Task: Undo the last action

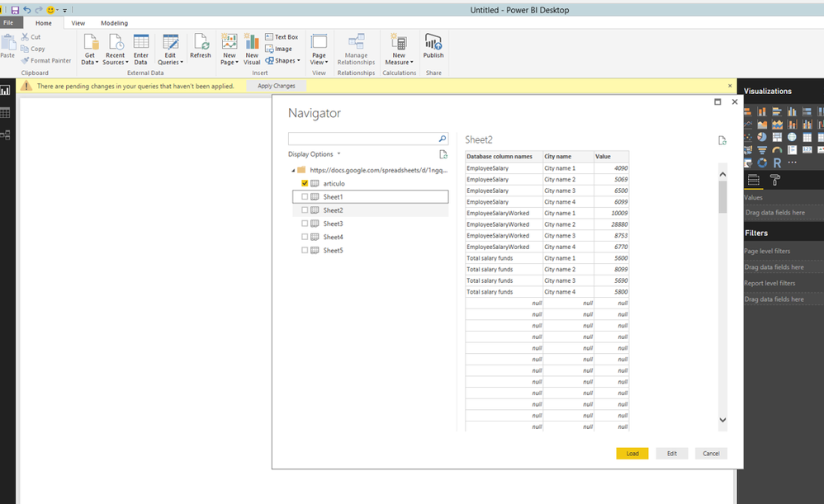Action: (26, 10)
